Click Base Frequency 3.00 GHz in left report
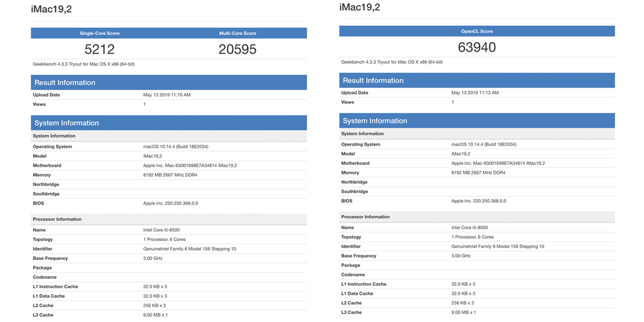The height and width of the screenshot is (322, 644). tap(152, 258)
